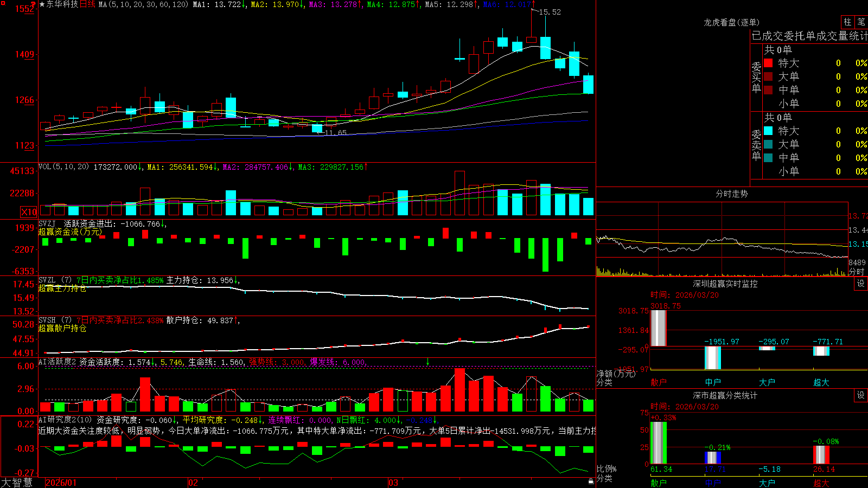Click the 深圳超赢实时监控 panel title
The height and width of the screenshot is (488, 868).
[x=725, y=284]
